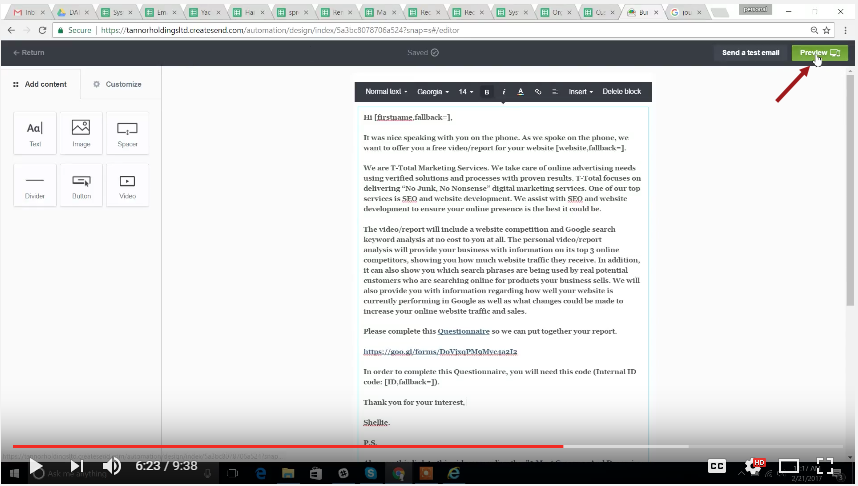858x486 pixels.
Task: Play the video using the play button
Action: 36,466
